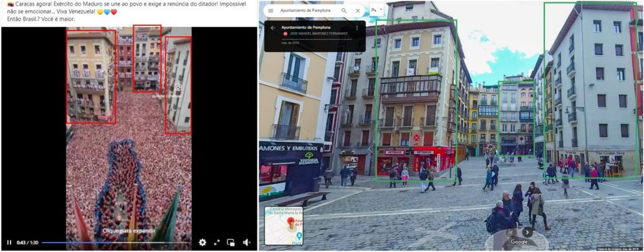Click the 'Então Brasil.? Você é maior.' line

42,19
